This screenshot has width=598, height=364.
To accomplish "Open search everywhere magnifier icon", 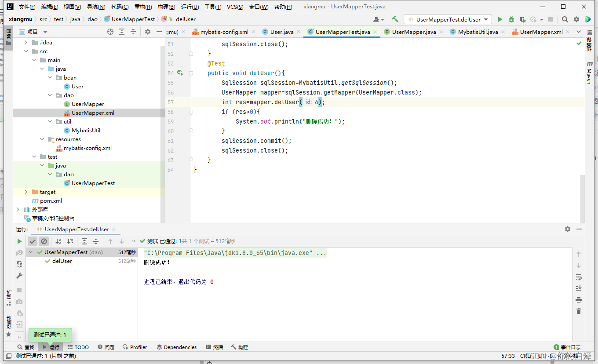I will [565, 19].
